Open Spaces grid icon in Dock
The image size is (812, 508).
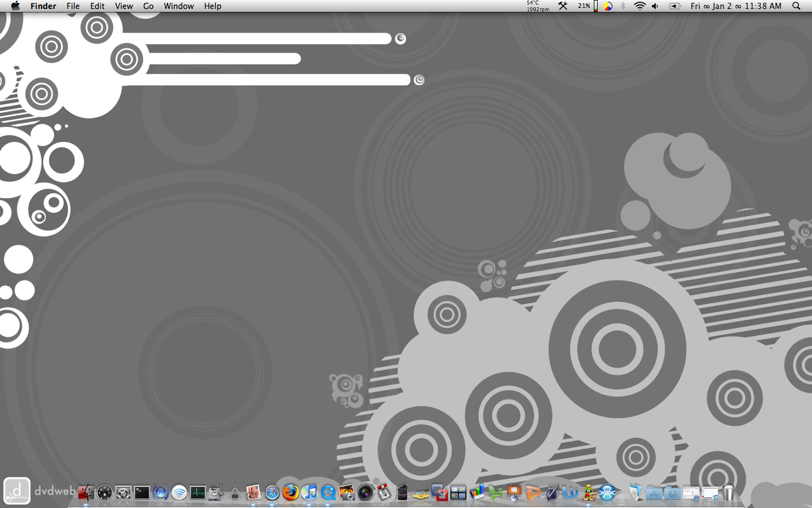point(458,493)
